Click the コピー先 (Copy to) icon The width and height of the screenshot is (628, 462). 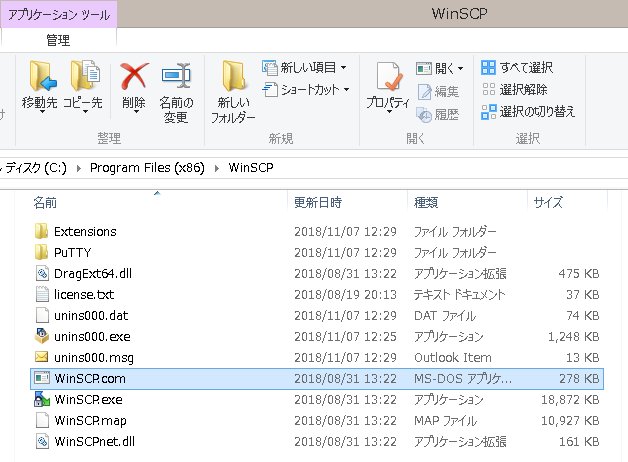85,75
